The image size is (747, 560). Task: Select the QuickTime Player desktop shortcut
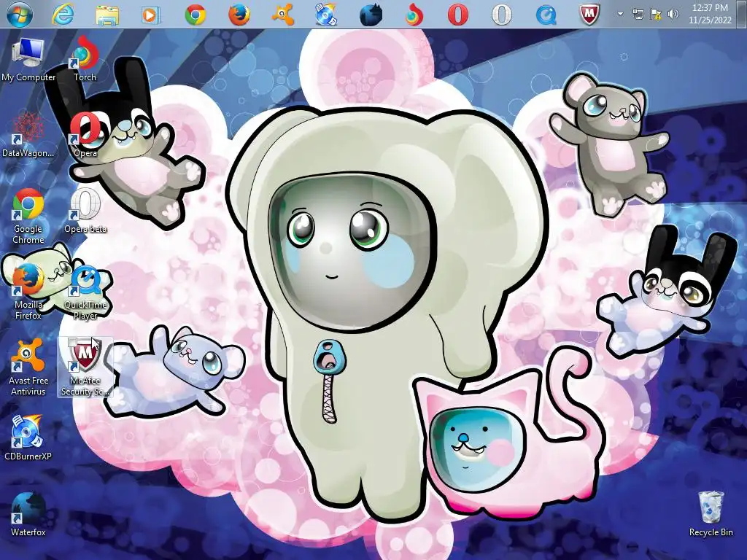tap(85, 292)
